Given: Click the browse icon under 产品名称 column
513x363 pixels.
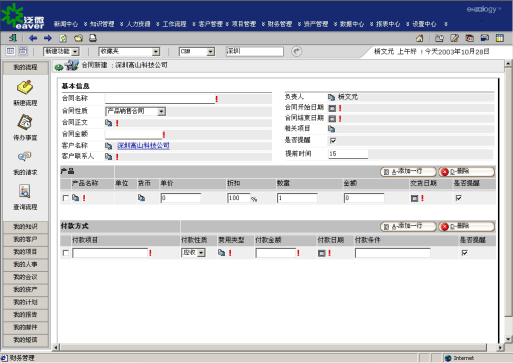Looking at the screenshot, I should [76, 198].
